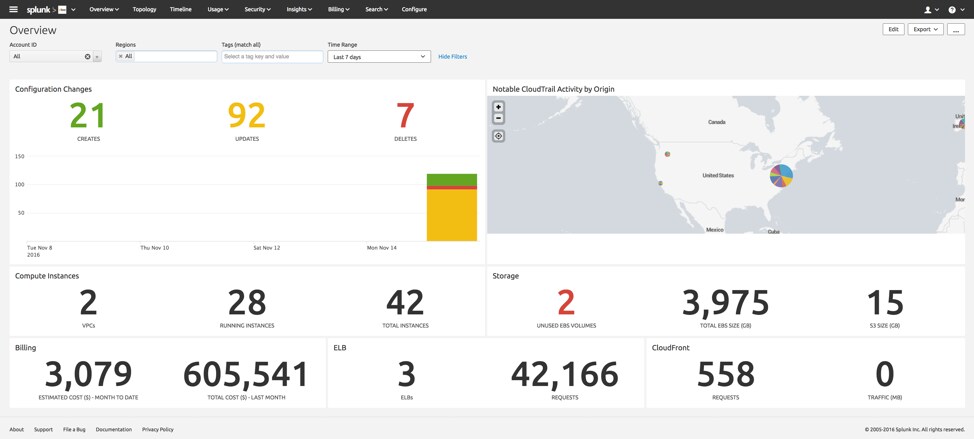Zoom out on the map
Screen dimensions: 974x439
click(498, 118)
